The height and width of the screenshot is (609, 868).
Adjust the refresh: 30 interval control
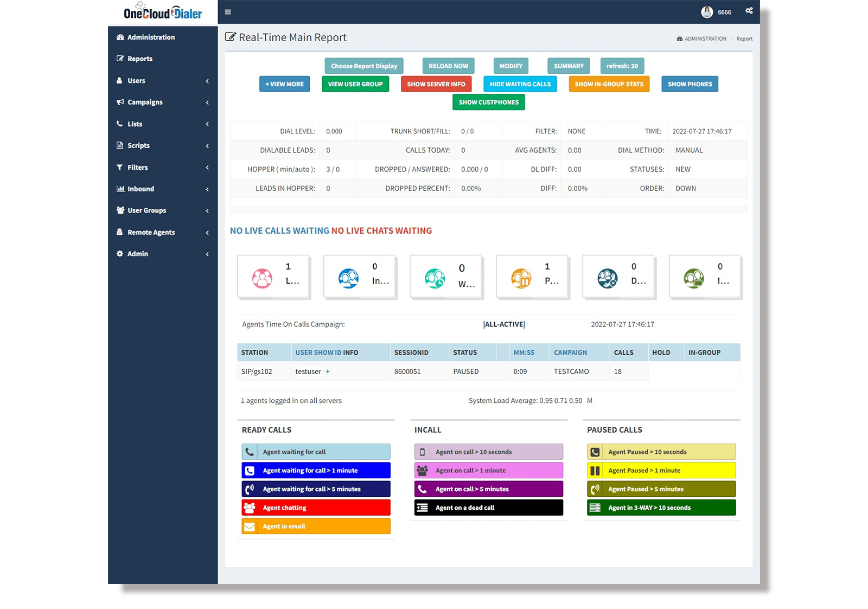point(622,66)
